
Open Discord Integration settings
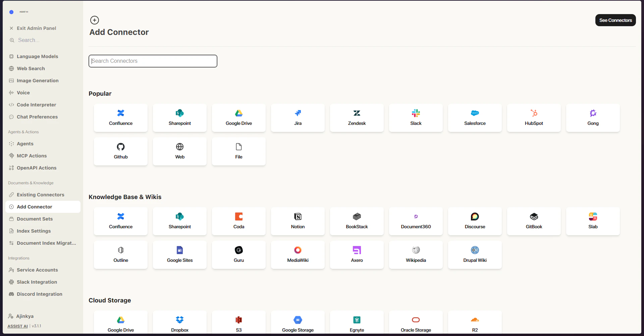[43, 294]
